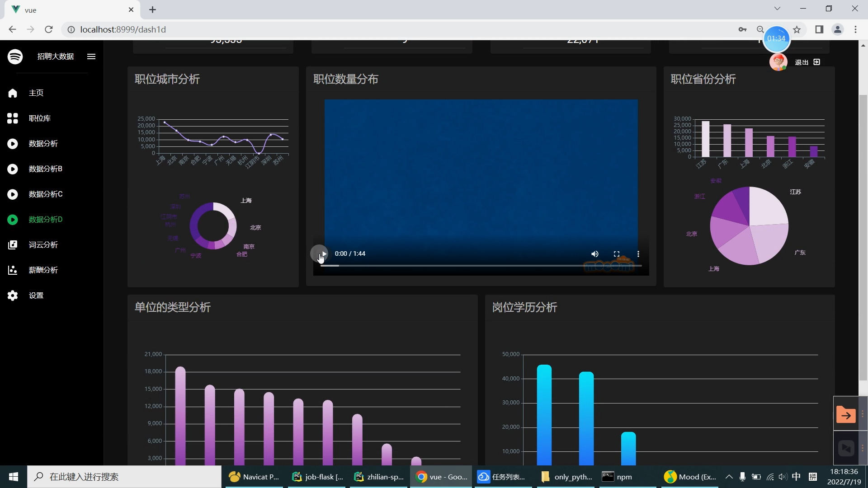Select 数据分析B in the sidebar
Image resolution: width=868 pixels, height=488 pixels.
point(45,169)
